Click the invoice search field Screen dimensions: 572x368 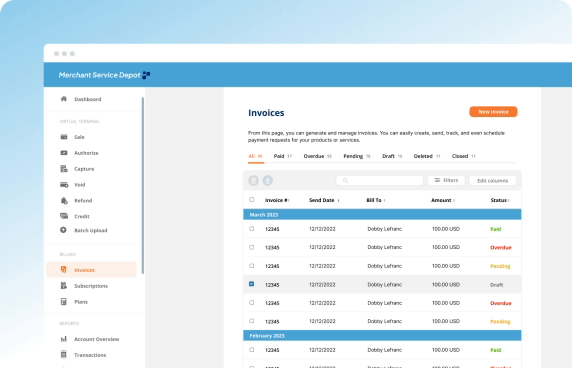pyautogui.click(x=379, y=180)
